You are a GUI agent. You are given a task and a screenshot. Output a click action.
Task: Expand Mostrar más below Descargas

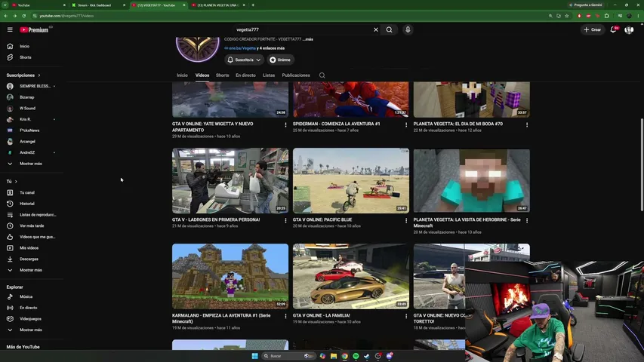coord(32,270)
